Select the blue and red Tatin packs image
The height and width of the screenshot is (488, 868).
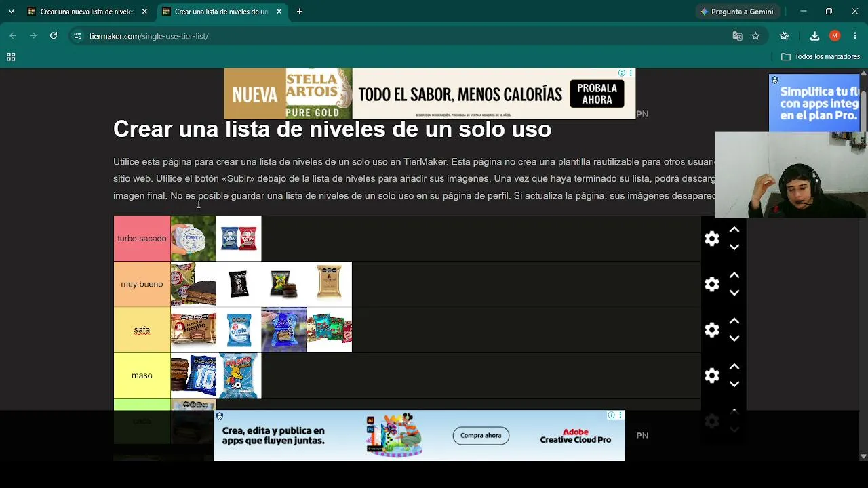[239, 239]
